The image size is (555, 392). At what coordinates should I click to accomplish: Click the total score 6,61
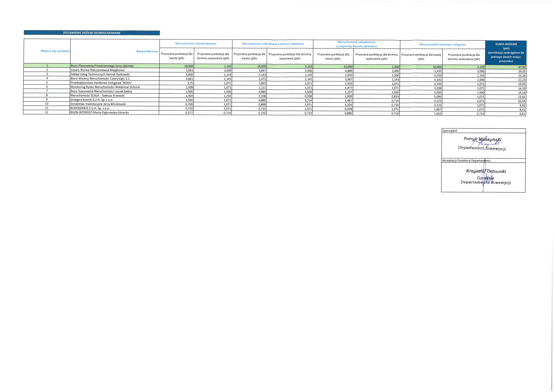[x=523, y=114]
